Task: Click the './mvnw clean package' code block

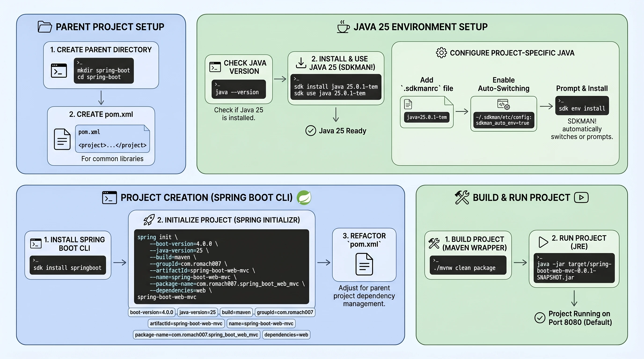Action: point(468,265)
